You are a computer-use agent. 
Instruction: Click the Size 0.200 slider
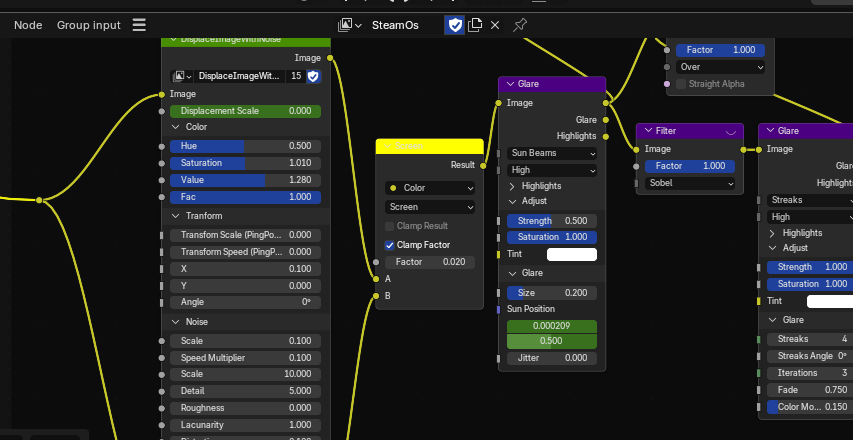552,293
